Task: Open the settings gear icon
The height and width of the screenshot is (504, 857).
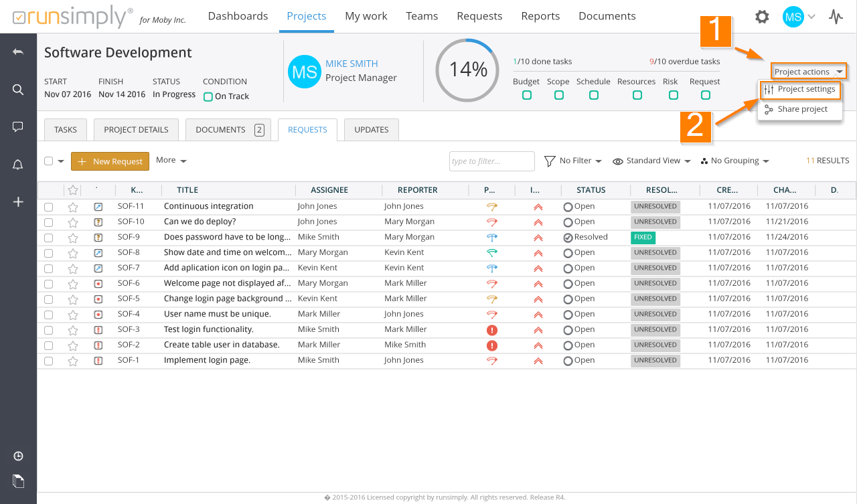Action: coord(762,17)
